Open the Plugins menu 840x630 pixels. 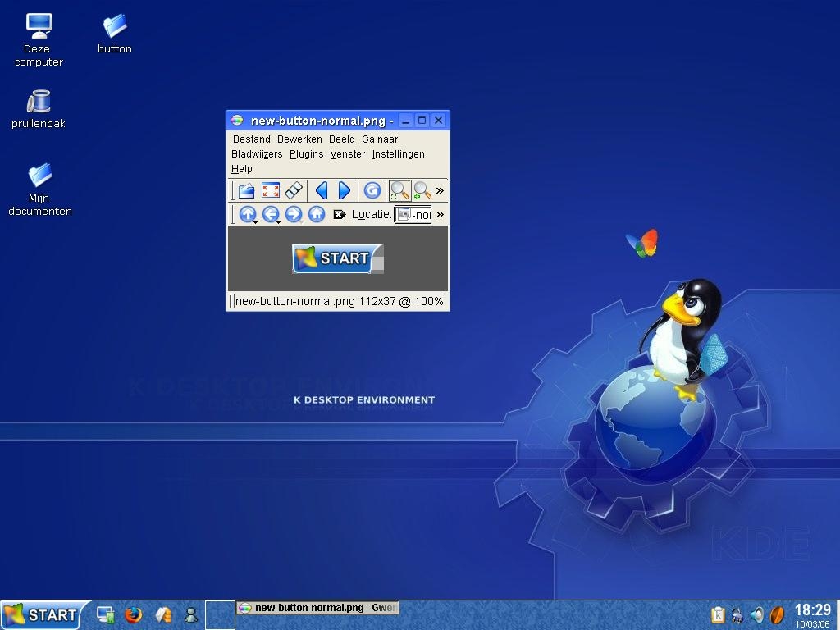point(307,154)
